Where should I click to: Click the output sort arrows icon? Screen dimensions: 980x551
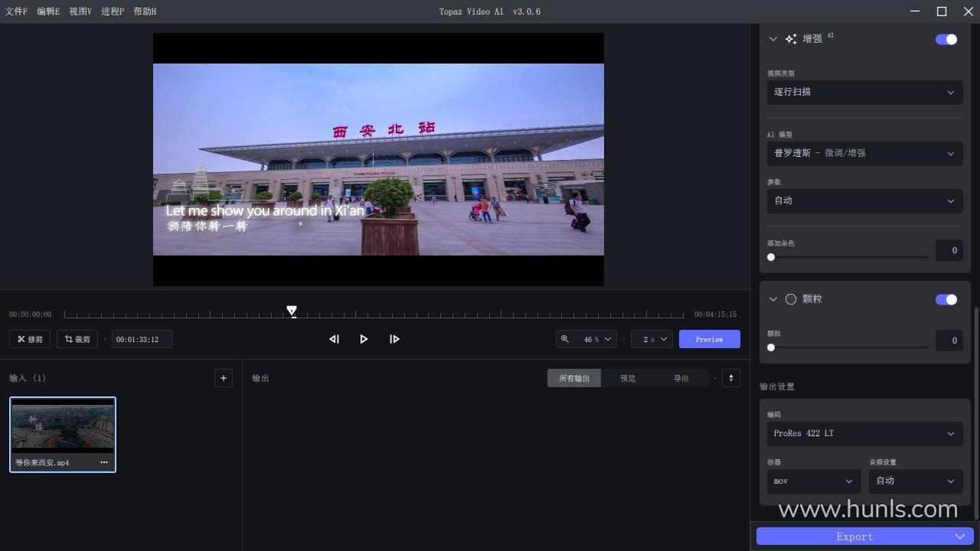pos(730,378)
